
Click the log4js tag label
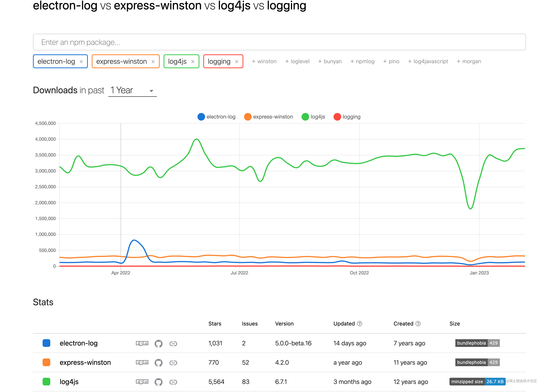pyautogui.click(x=177, y=61)
